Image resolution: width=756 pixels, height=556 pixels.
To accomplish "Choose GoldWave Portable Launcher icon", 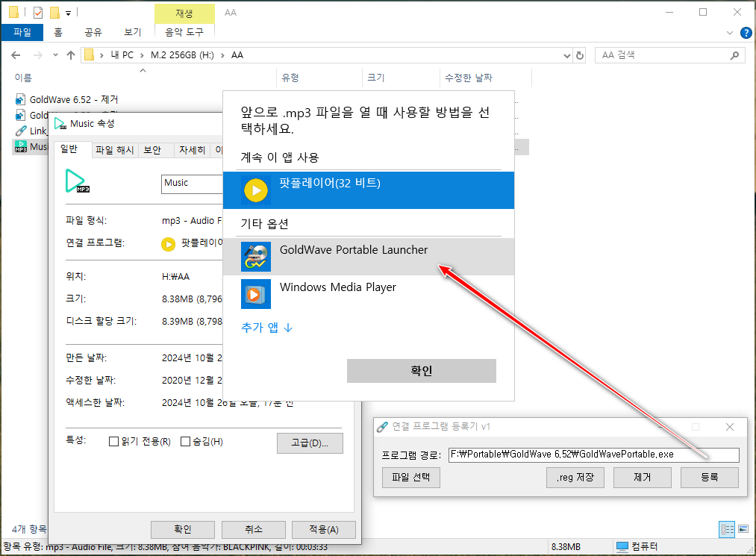I will [256, 257].
